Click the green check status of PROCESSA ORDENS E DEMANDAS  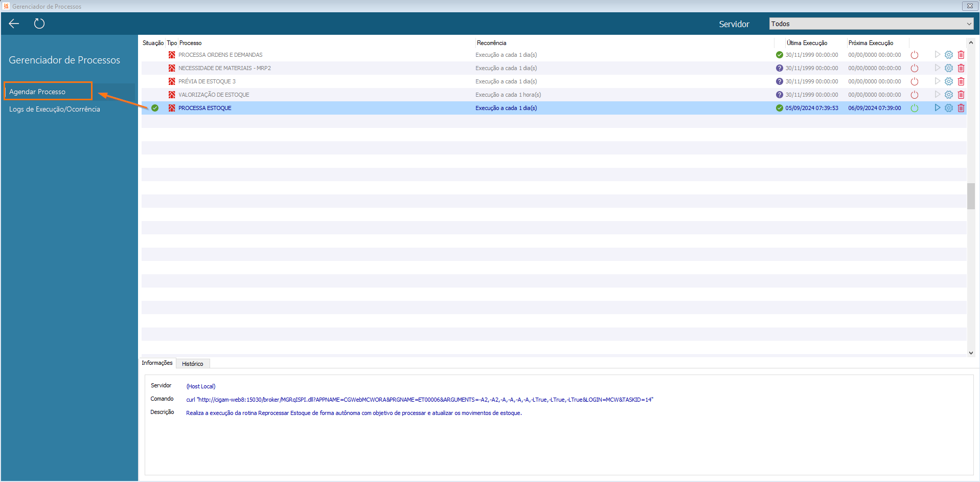[780, 55]
